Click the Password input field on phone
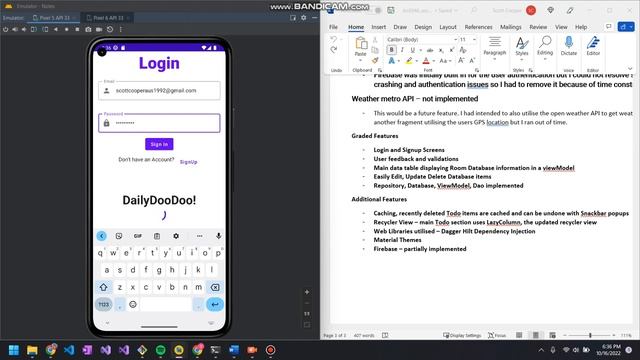 [x=159, y=123]
